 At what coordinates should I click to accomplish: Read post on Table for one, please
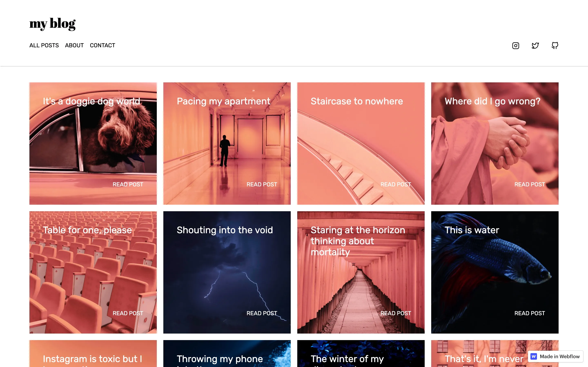click(128, 313)
